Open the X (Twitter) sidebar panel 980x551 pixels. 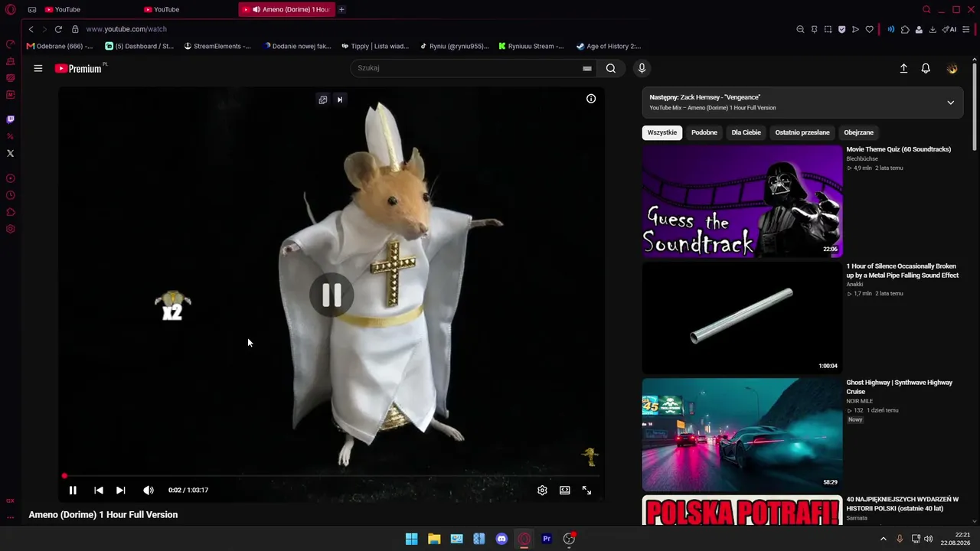(x=11, y=153)
